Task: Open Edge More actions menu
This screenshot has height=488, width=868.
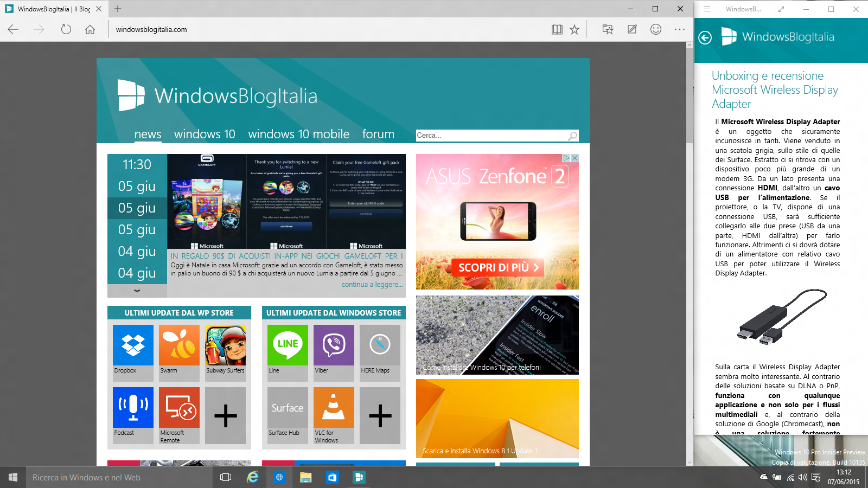Action: point(680,29)
